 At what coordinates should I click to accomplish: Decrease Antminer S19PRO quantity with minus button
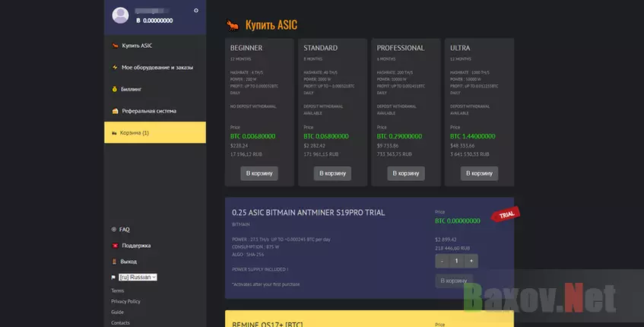(x=442, y=260)
